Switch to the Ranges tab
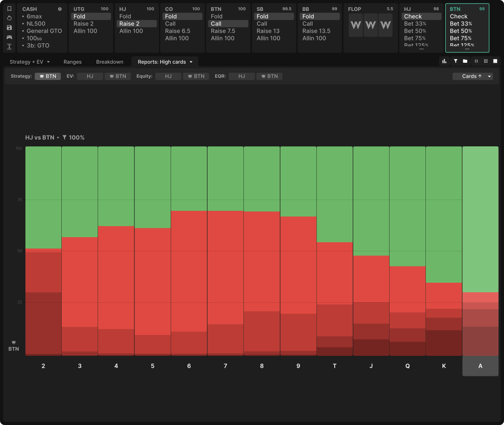This screenshot has height=425, width=504. (72, 62)
